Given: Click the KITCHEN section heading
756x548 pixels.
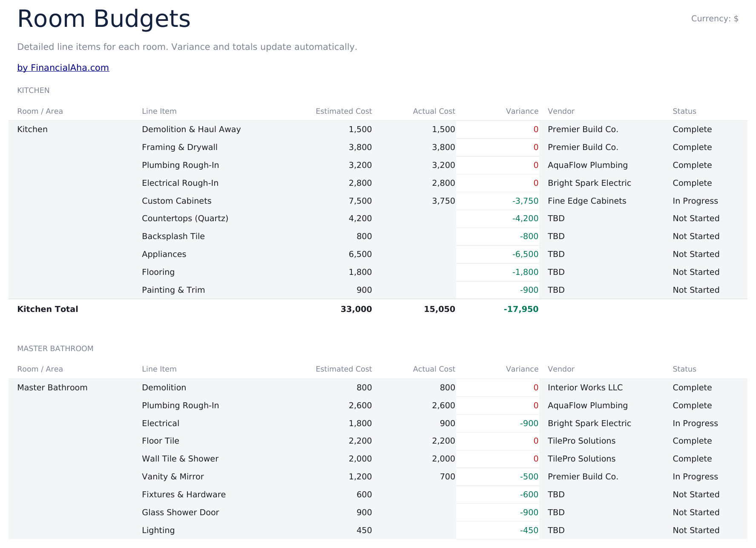Looking at the screenshot, I should tap(33, 90).
